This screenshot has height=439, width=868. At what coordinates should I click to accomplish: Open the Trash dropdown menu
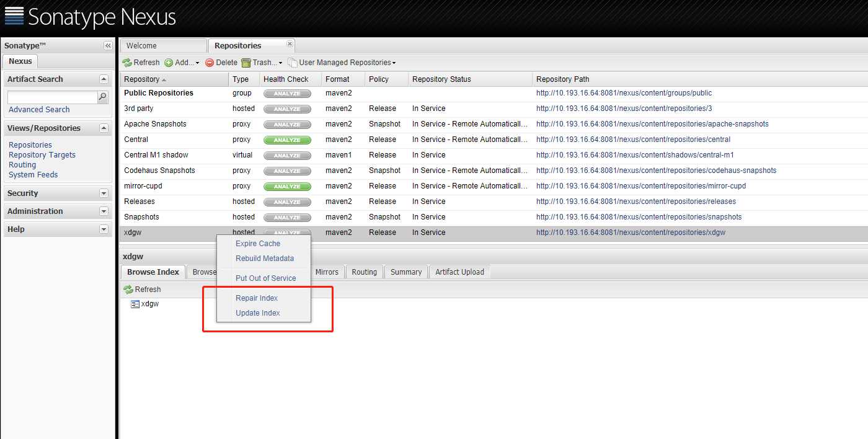262,63
